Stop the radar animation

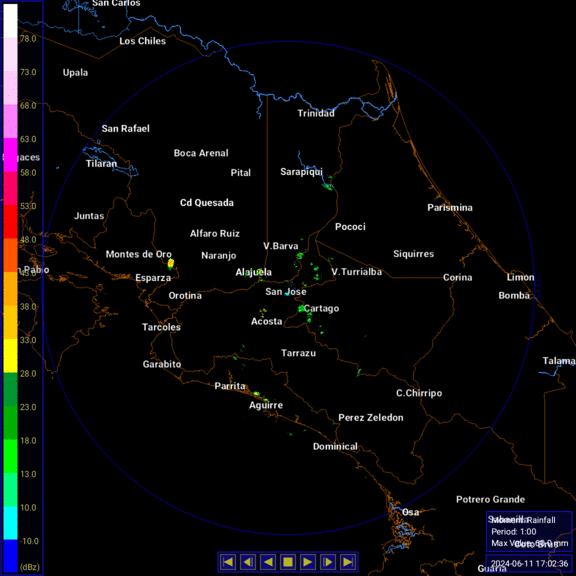288,562
